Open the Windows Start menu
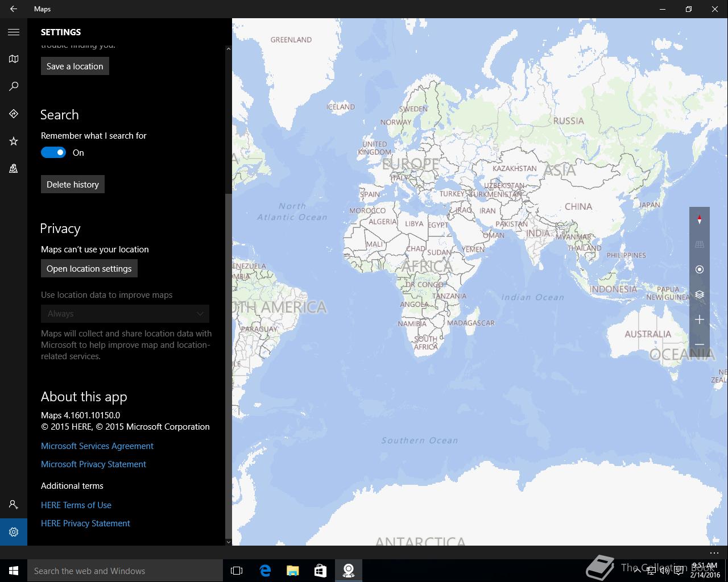The height and width of the screenshot is (582, 728). tap(14, 571)
